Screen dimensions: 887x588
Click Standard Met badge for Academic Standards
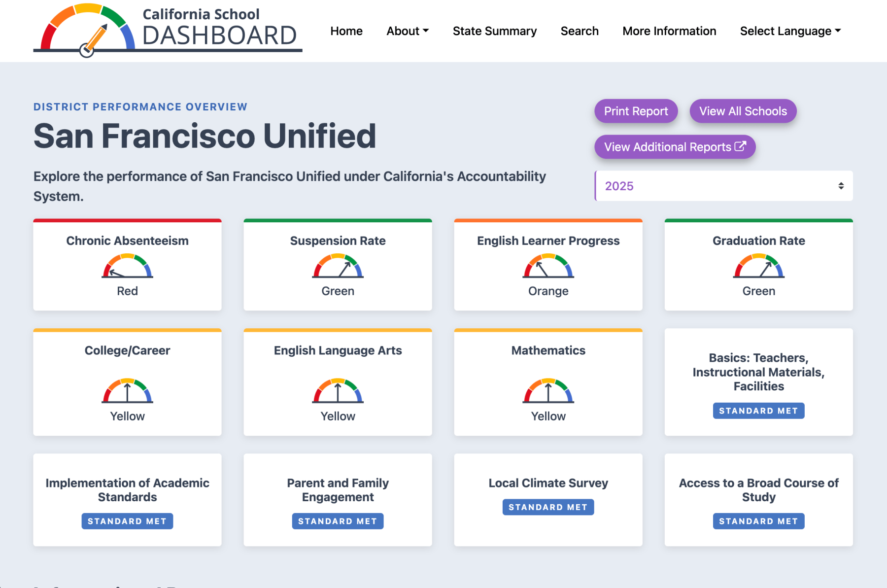[127, 521]
